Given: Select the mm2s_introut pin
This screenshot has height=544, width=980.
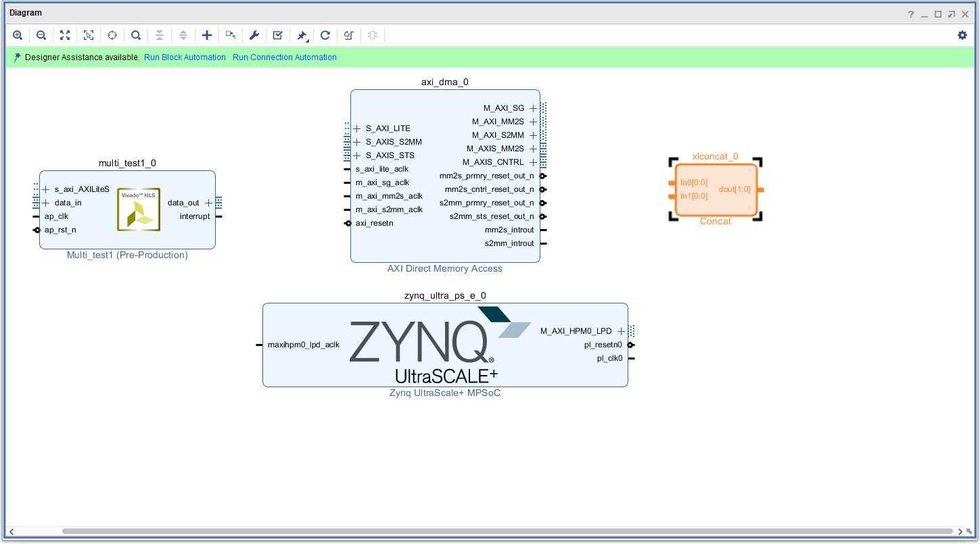Looking at the screenshot, I should point(509,230).
